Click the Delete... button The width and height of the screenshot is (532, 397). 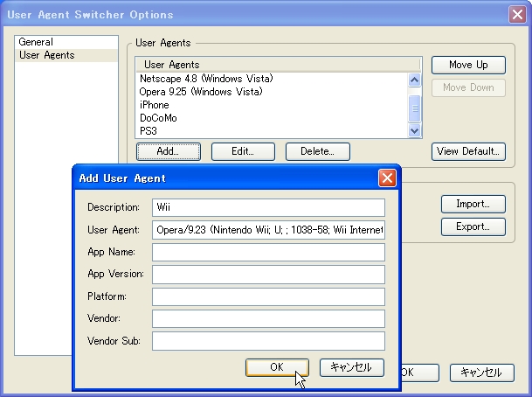pos(318,151)
